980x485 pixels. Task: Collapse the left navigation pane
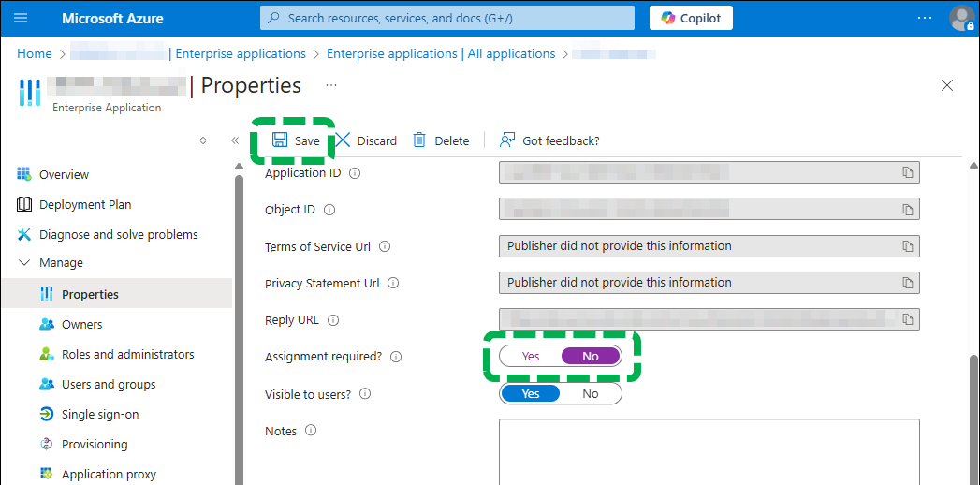point(235,140)
